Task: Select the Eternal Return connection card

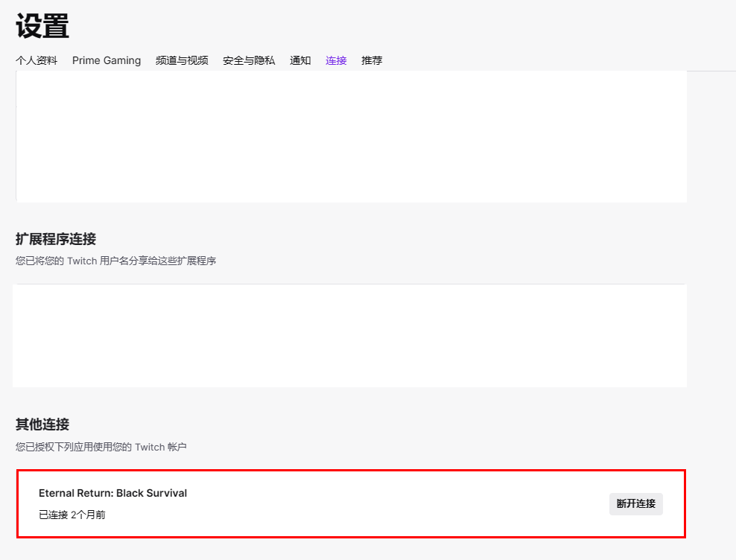Action: 350,503
